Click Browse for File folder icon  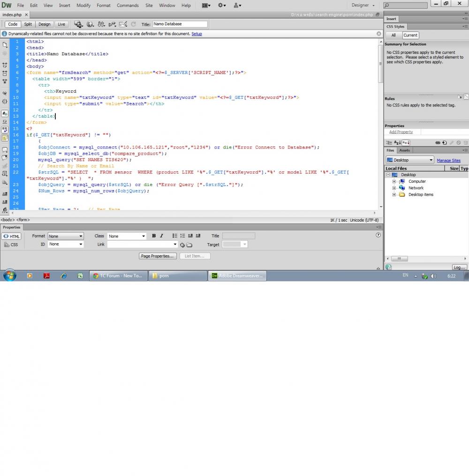coord(189,245)
